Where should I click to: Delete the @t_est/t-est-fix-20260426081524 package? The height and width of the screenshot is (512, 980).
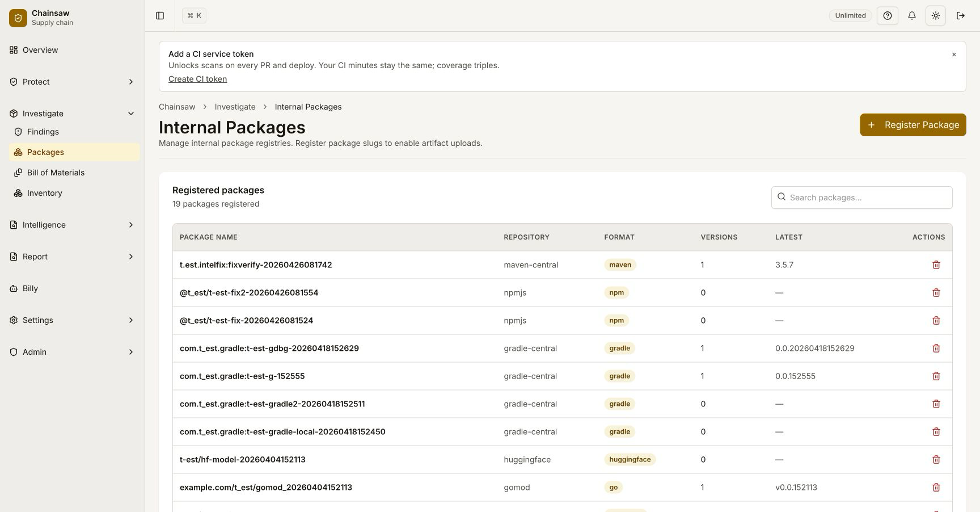[936, 321]
